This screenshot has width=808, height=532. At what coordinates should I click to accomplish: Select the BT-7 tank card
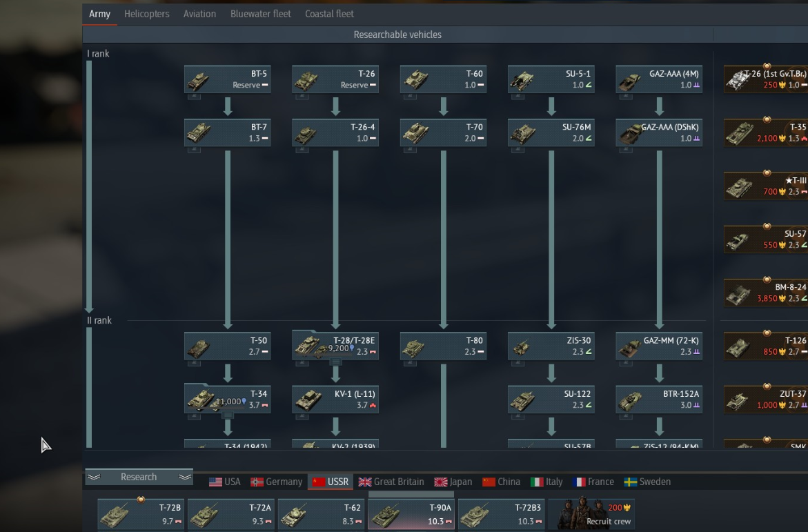[227, 132]
